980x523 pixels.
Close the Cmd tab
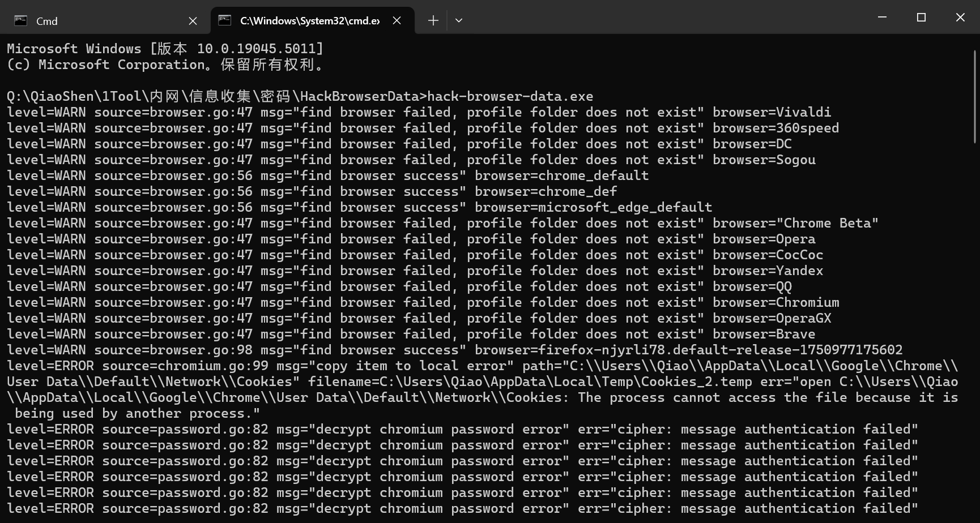(193, 21)
